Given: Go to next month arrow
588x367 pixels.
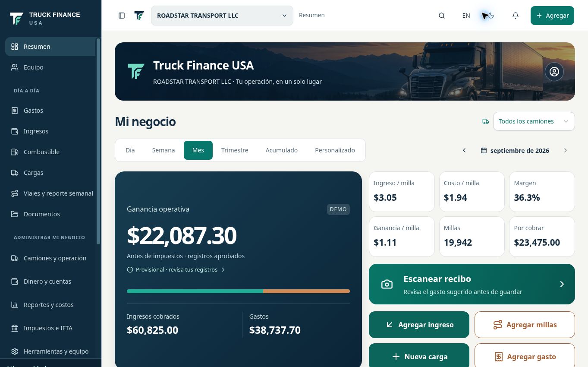Looking at the screenshot, I should [x=566, y=151].
